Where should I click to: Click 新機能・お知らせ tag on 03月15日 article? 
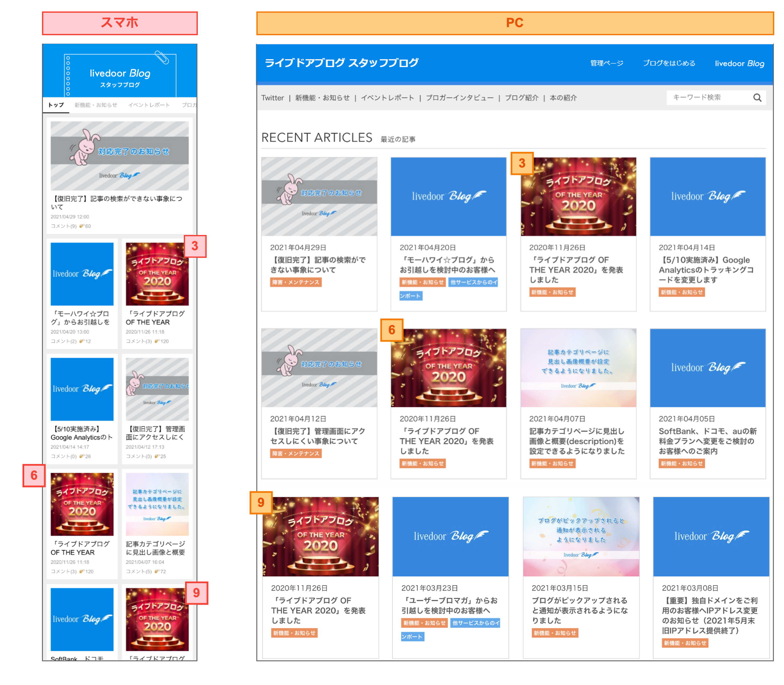555,633
